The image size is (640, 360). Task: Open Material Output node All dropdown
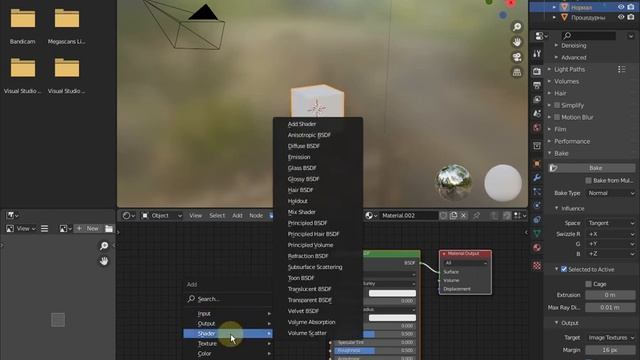[465, 263]
